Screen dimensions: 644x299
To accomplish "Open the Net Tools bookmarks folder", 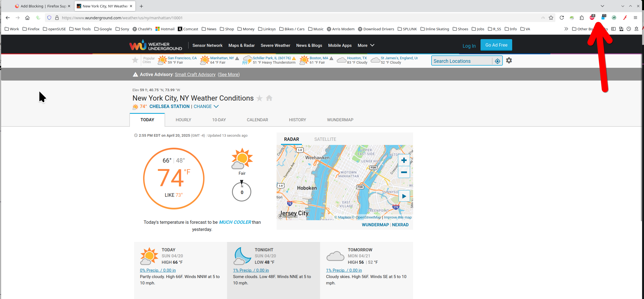I will [x=80, y=29].
